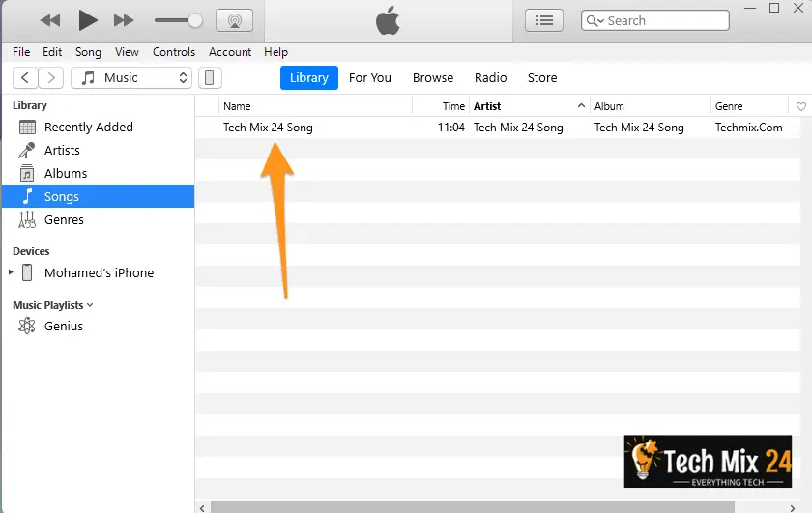This screenshot has width=812, height=513.
Task: Minimize the iTunes window
Action: (750, 8)
